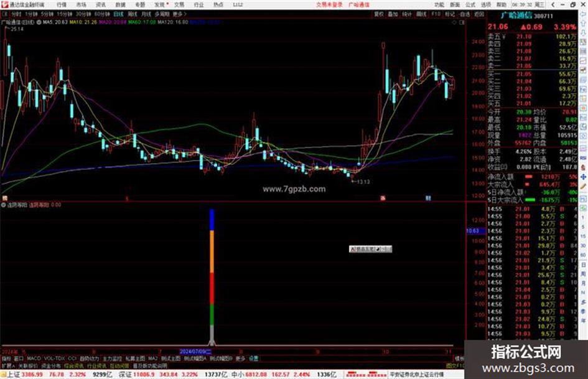Viewport: 588px width, 379px height.
Task: Select the 日线 daily chart tab
Action: tap(118, 14)
